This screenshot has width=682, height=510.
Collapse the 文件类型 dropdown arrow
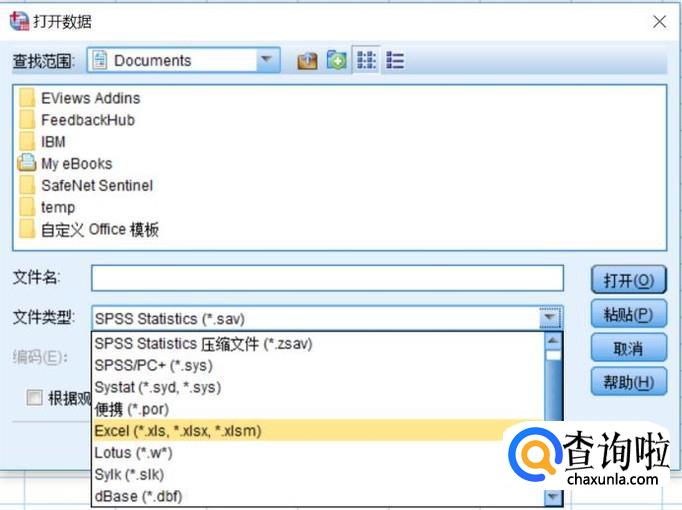(x=549, y=317)
